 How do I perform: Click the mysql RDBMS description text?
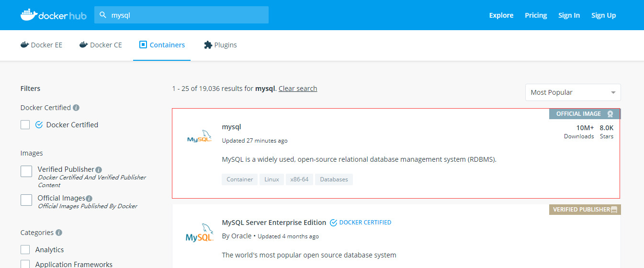pos(359,159)
